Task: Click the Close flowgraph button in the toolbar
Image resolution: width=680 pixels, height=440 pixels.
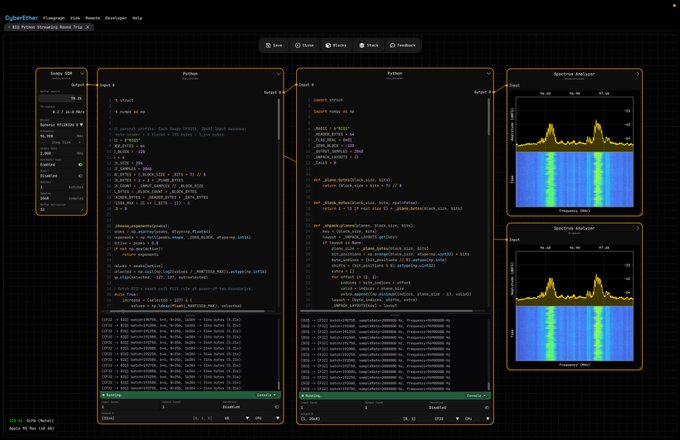Action: [x=304, y=45]
